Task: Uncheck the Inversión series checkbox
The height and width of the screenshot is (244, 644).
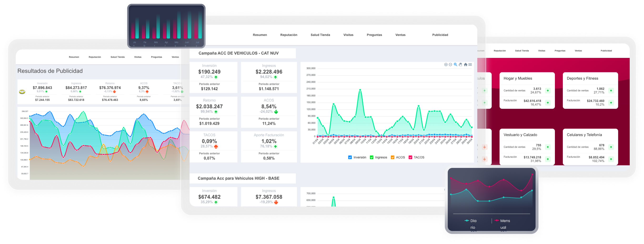Action: tap(350, 157)
